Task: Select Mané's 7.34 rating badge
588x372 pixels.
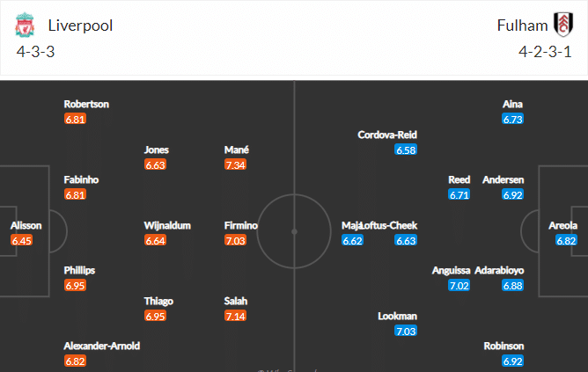Action: coord(236,164)
